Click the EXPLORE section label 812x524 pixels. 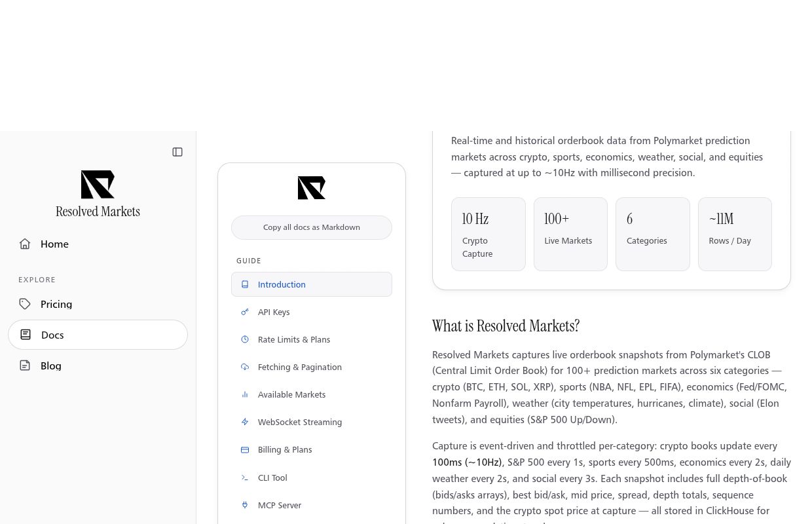(x=37, y=280)
